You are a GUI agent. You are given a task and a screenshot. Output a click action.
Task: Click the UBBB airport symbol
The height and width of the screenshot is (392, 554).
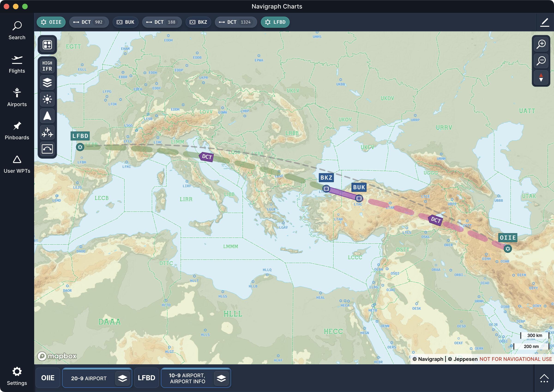pos(498,196)
